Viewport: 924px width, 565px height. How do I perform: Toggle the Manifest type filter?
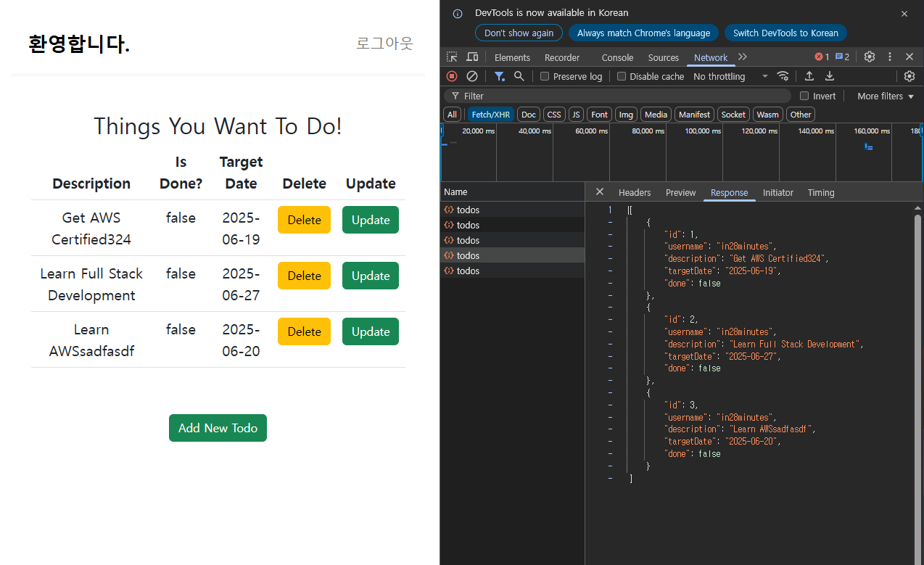coord(694,115)
